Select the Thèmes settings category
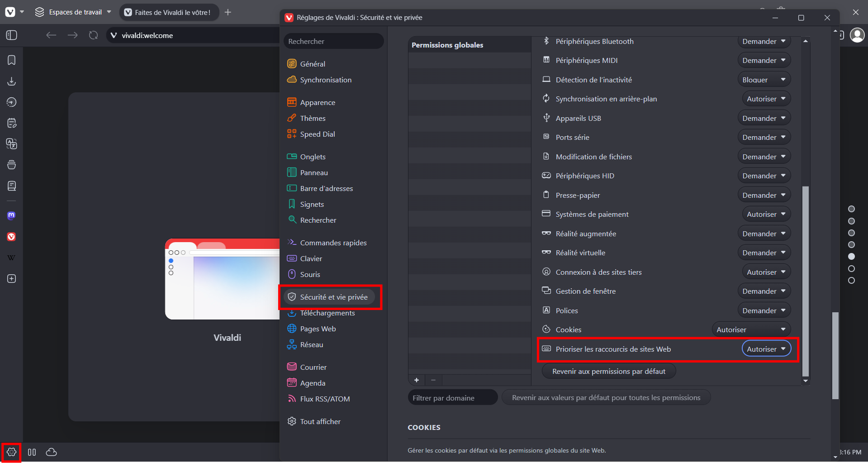This screenshot has width=868, height=463. [x=313, y=118]
